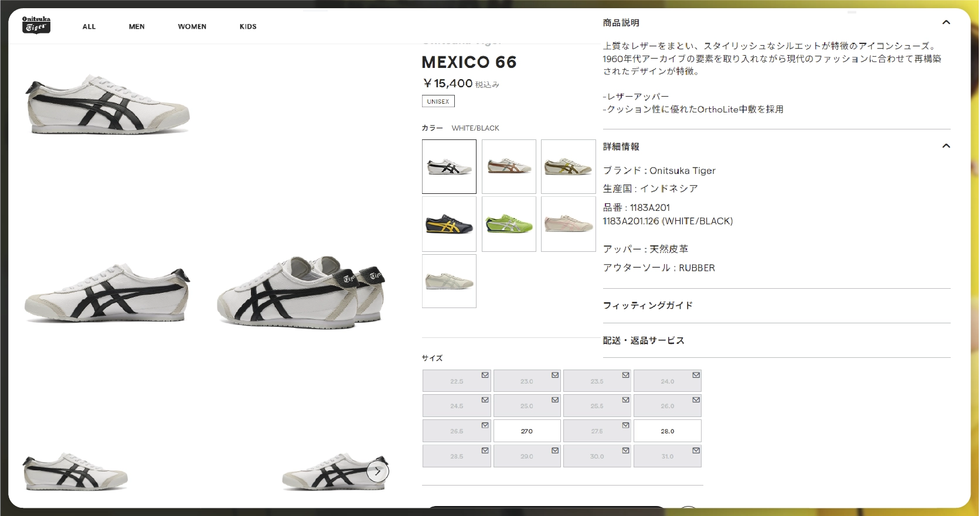Select size 27.0
Screen dimensions: 980x516
tap(527, 431)
